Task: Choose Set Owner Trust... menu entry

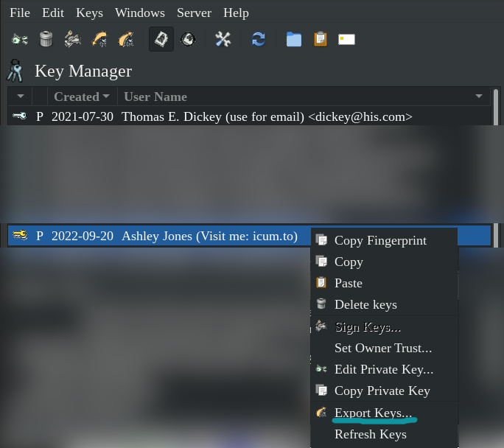Action: tap(384, 348)
